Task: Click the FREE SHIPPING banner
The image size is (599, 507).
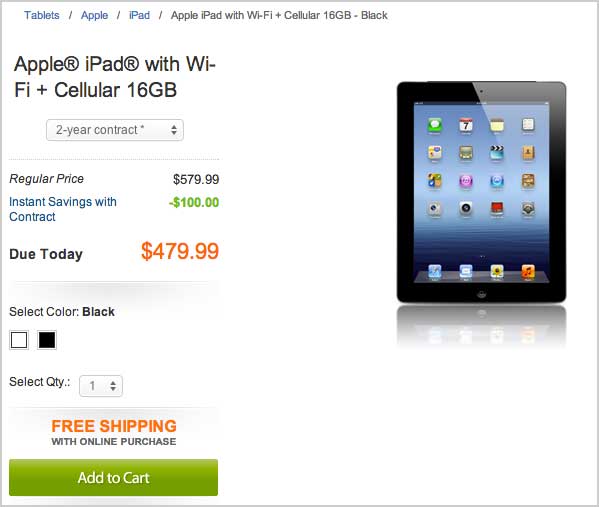Action: point(114,432)
